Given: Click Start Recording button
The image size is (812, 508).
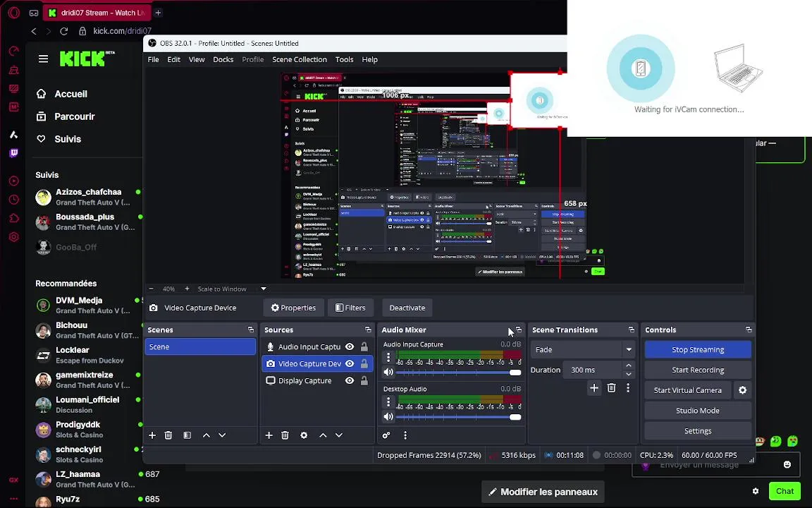Looking at the screenshot, I should tap(698, 370).
